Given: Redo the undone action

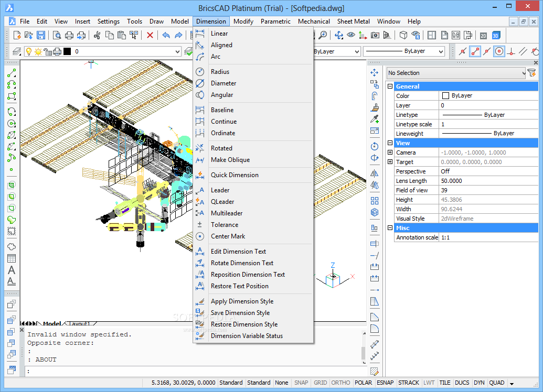Looking at the screenshot, I should coord(178,35).
